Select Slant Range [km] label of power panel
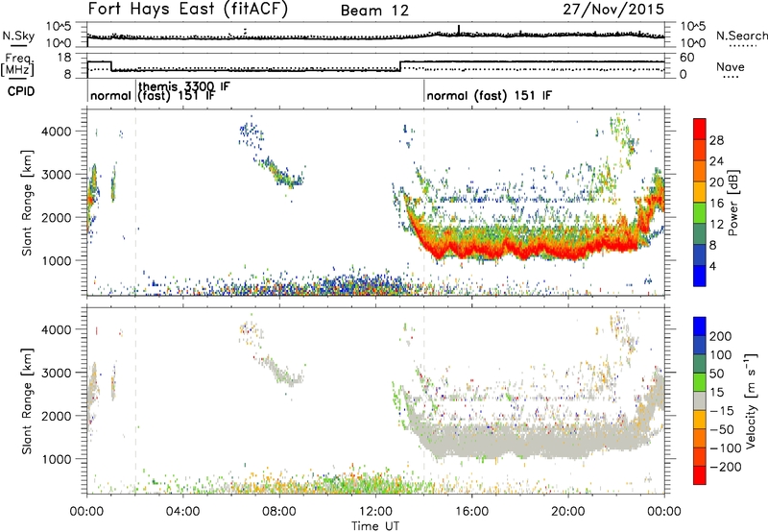Viewport: 768px width, 532px height. click(x=27, y=203)
